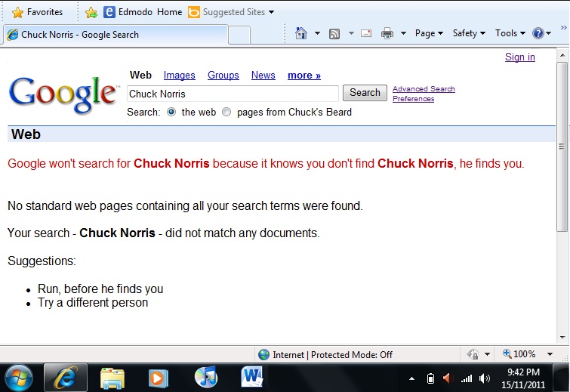570x392 pixels.
Task: Open Windows Media Player from taskbar
Action: coord(159,376)
